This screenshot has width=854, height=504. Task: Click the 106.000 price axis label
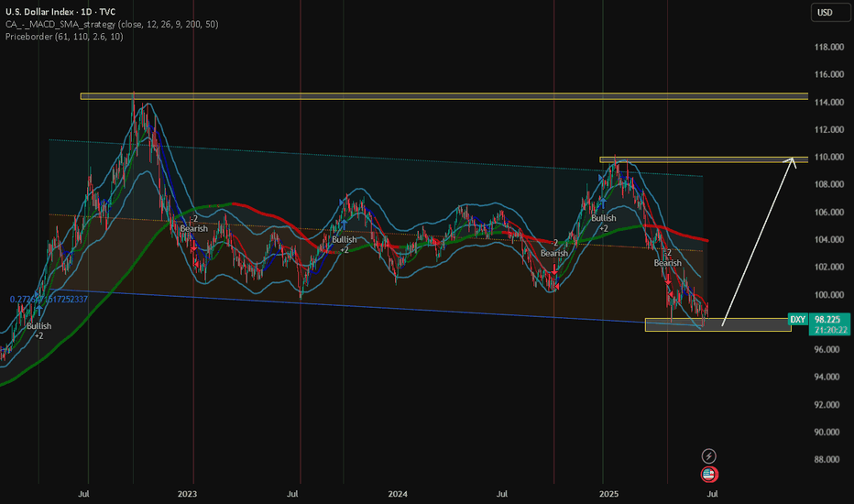pyautogui.click(x=829, y=212)
